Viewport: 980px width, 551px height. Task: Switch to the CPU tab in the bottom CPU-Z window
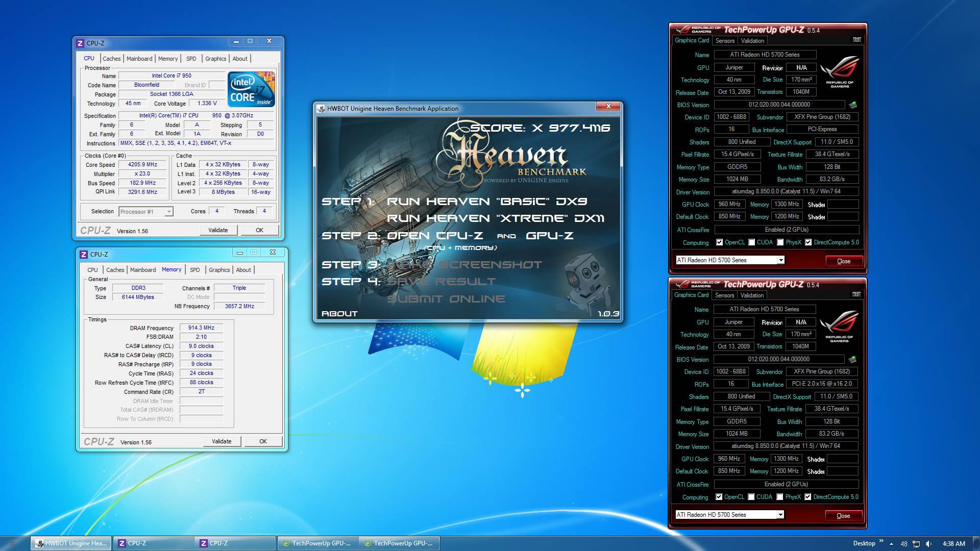92,270
